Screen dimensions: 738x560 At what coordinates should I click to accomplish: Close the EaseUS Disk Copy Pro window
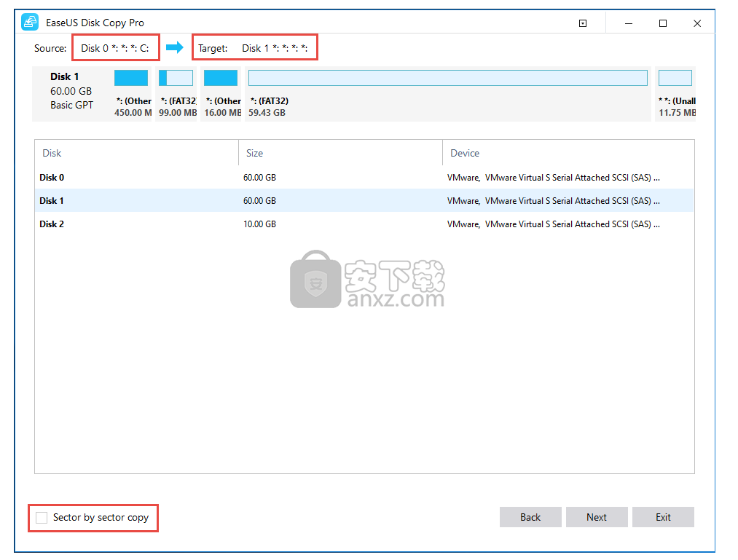[x=697, y=23]
